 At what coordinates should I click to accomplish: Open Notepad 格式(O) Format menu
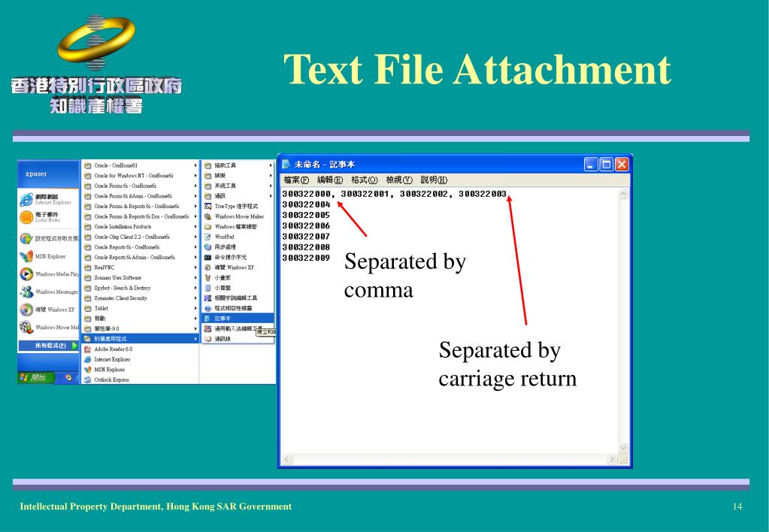pos(364,180)
